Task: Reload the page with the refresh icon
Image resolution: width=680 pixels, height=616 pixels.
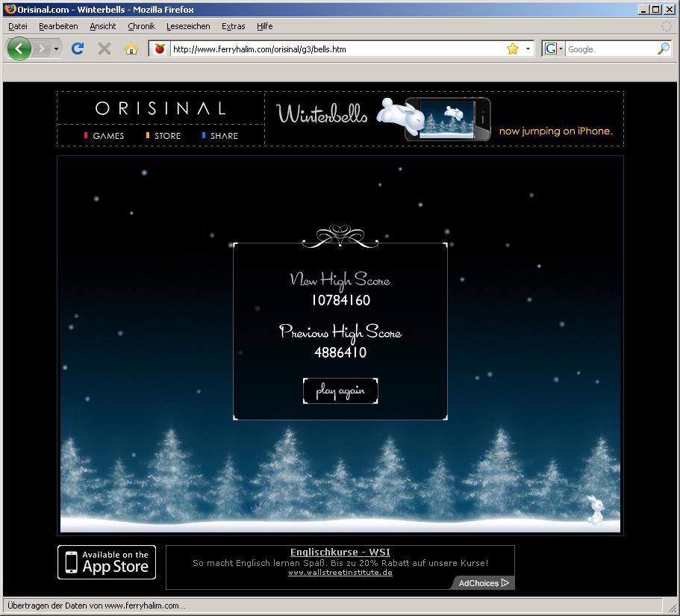Action: [x=77, y=49]
